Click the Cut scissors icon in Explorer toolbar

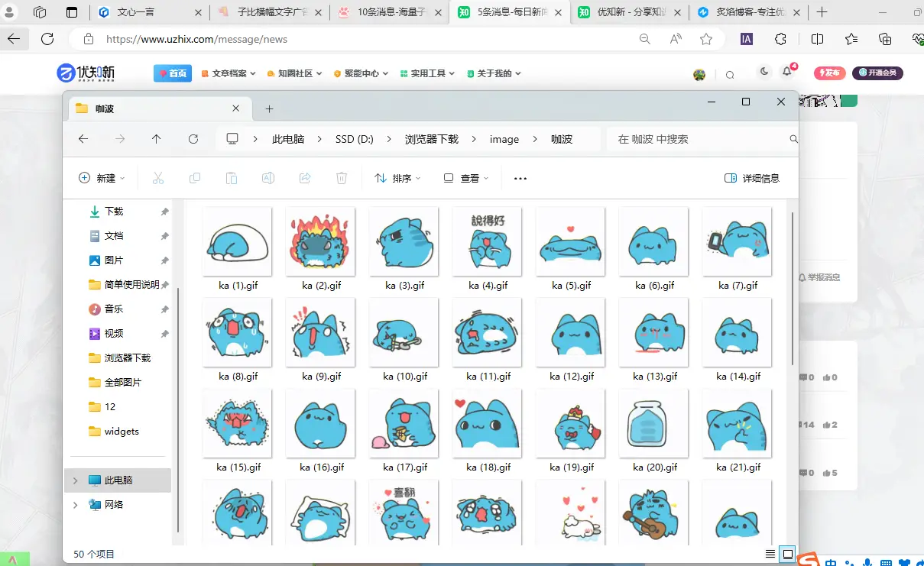click(x=158, y=178)
